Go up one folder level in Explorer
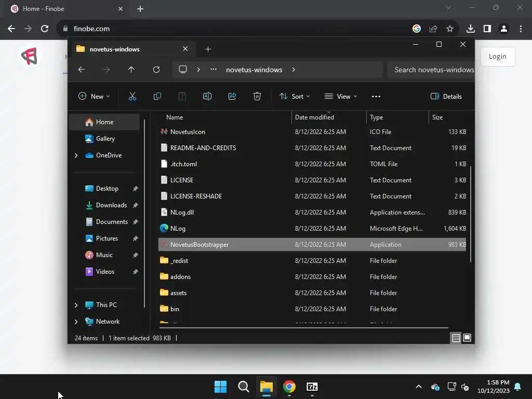 tap(131, 70)
